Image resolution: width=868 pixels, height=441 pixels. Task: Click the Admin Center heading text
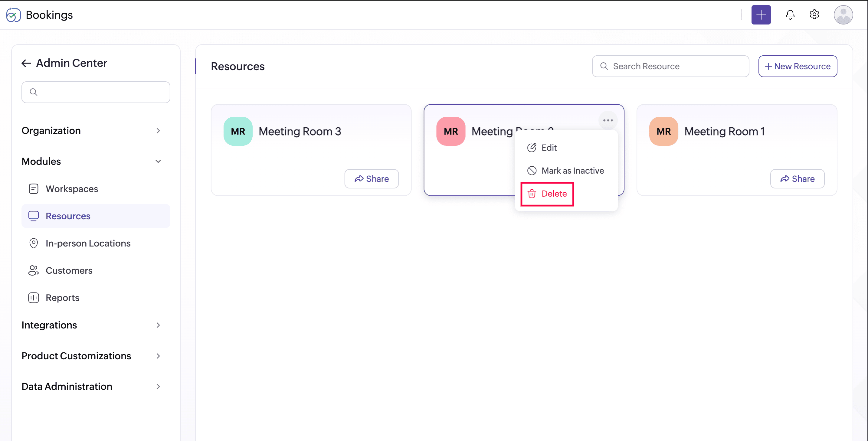pos(71,63)
